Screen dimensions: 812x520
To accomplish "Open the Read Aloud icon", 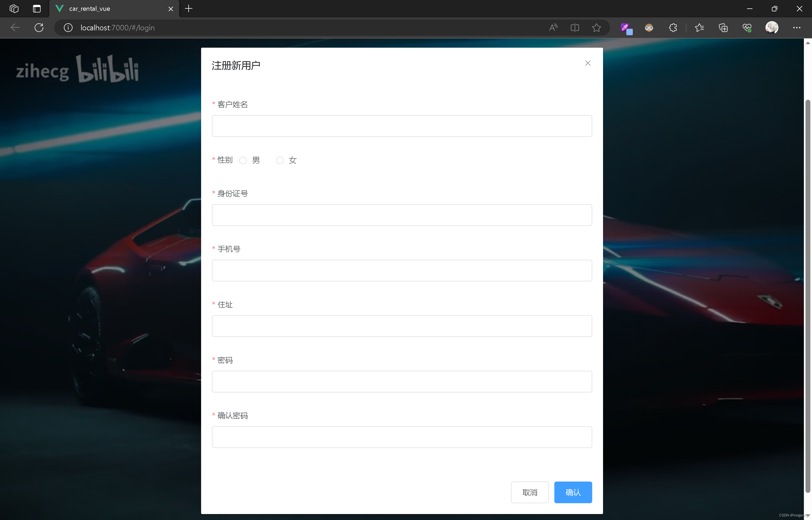I will (x=553, y=28).
